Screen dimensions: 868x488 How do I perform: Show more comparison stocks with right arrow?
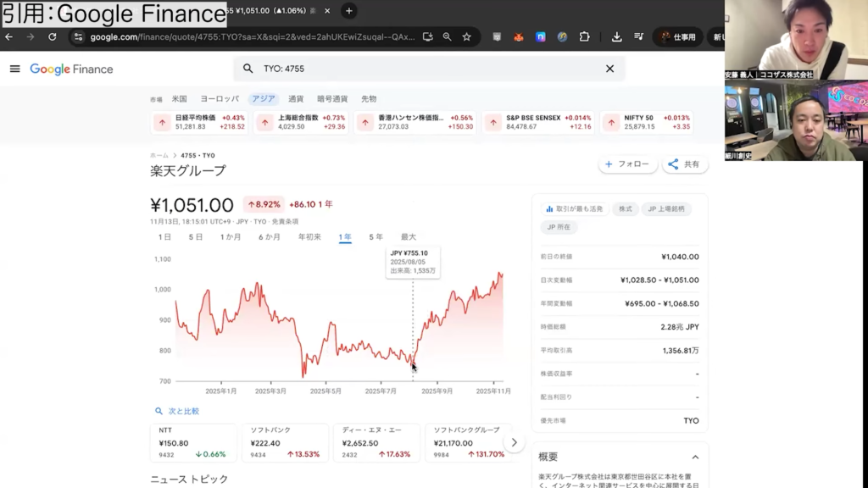pyautogui.click(x=514, y=442)
